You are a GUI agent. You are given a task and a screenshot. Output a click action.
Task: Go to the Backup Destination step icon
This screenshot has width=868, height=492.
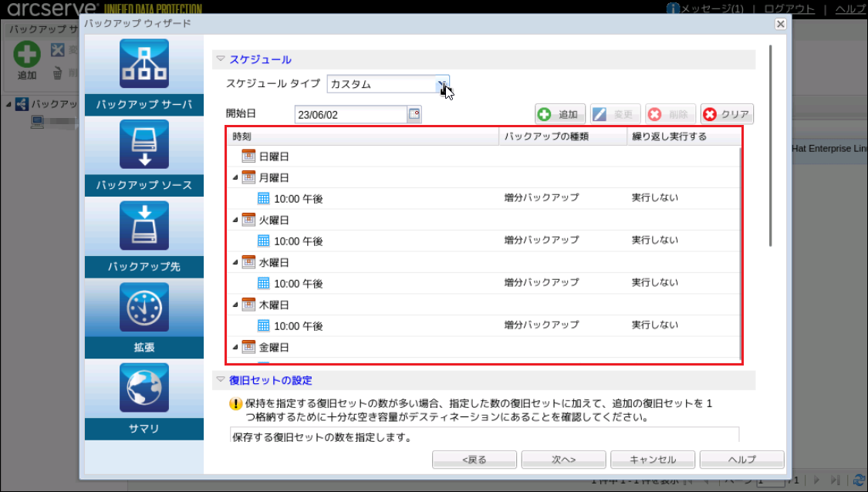coord(144,225)
